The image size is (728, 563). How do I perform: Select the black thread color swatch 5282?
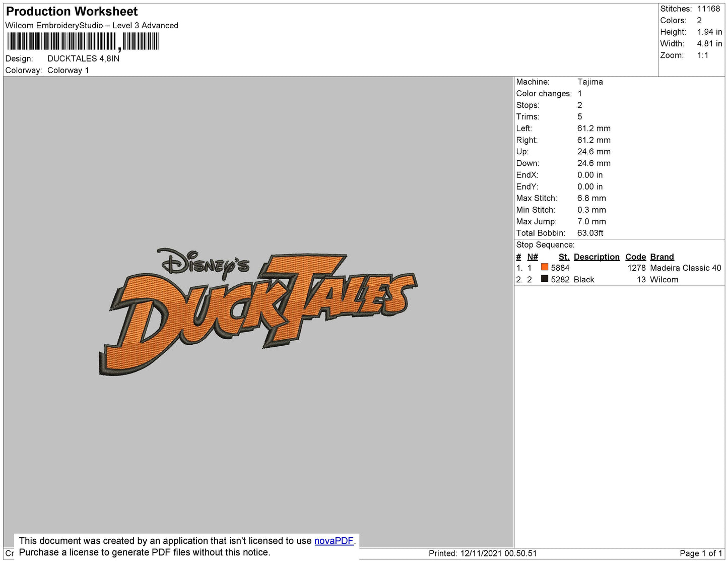(545, 279)
